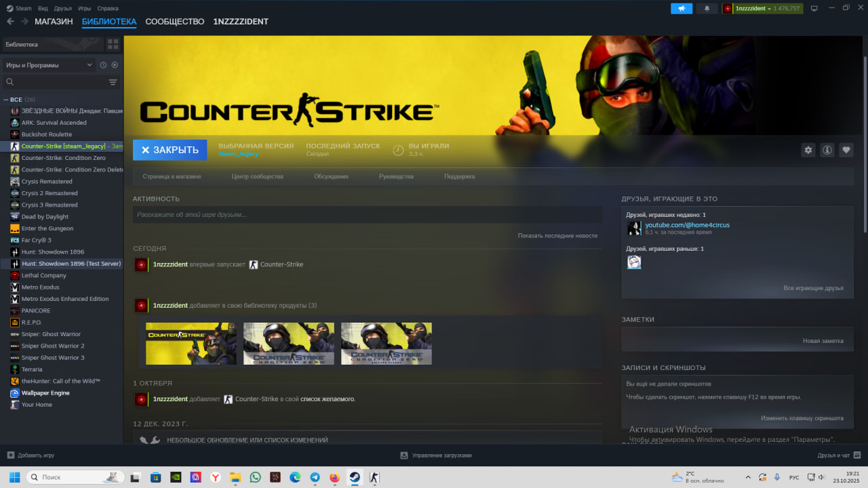Viewport: 868px width, 488px height.
Task: Open the youtube.com/@home4circus friend profile
Action: pyautogui.click(x=687, y=225)
